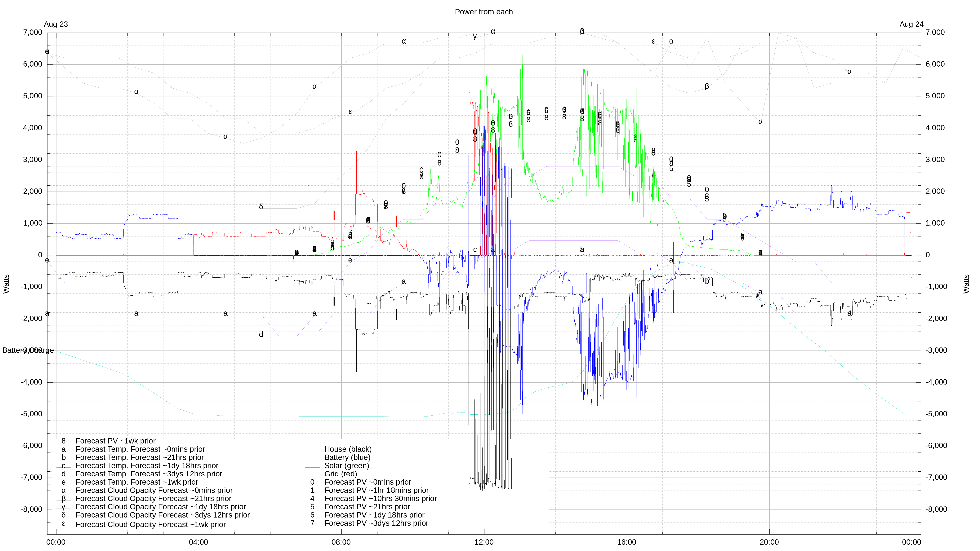Click right y-axis label '-1,000'
The image size is (980, 551).
pos(936,287)
